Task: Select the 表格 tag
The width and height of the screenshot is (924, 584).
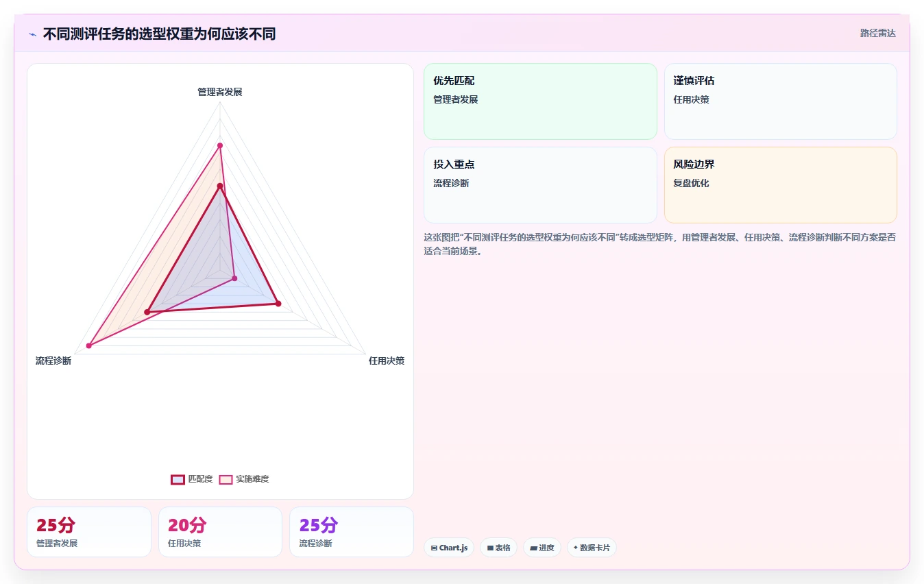Action: pyautogui.click(x=498, y=548)
